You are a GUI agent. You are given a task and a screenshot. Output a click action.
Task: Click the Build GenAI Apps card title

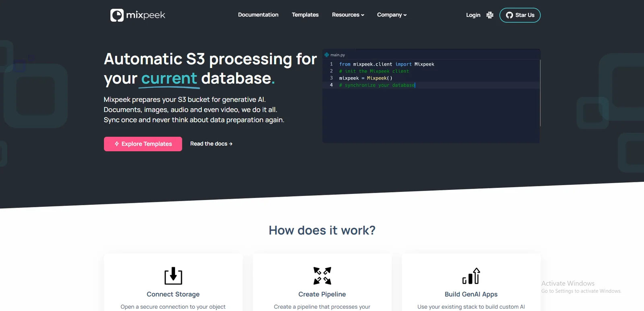[x=471, y=295]
